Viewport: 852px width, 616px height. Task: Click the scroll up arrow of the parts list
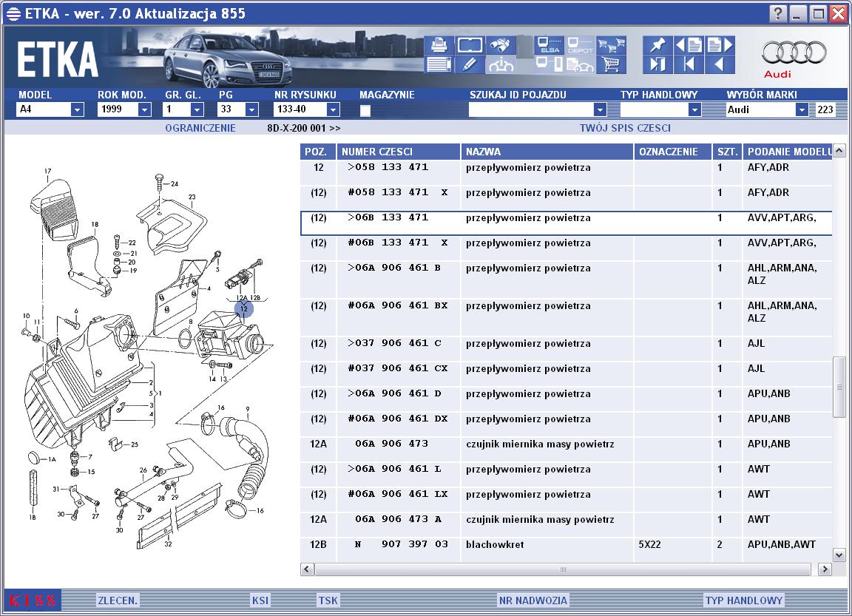click(x=839, y=150)
